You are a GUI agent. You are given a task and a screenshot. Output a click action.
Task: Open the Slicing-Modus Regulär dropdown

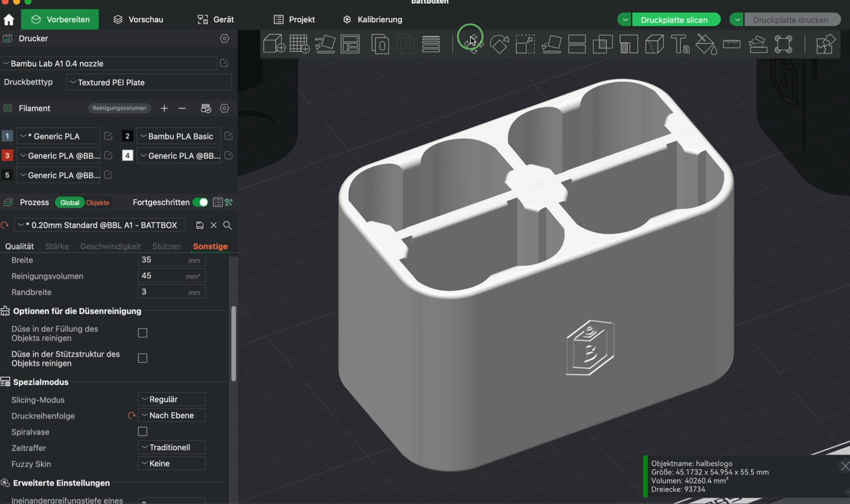tap(172, 399)
